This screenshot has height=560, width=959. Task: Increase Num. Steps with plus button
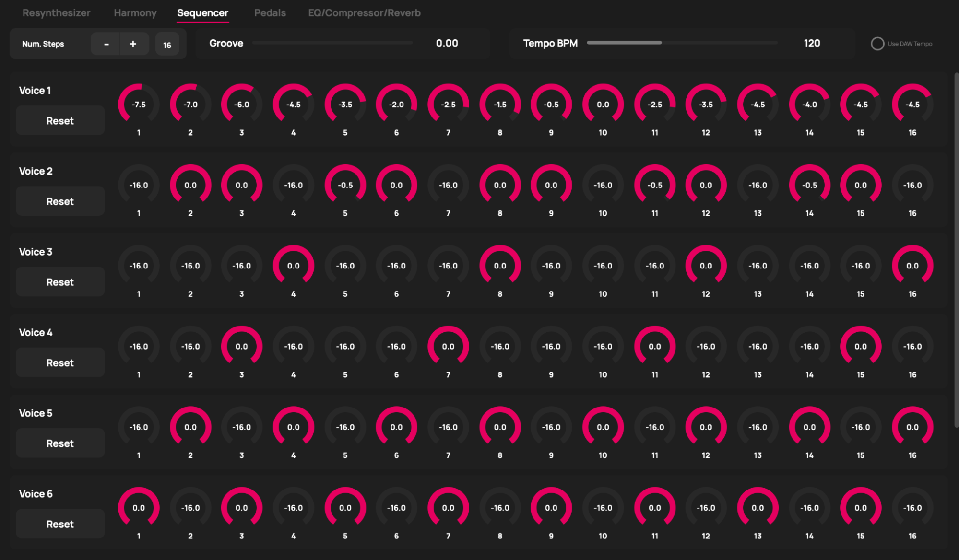133,44
